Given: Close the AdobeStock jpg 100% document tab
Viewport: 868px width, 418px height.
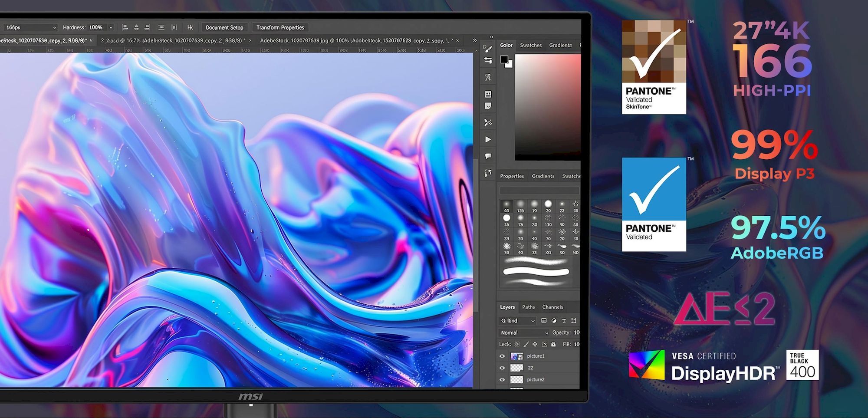Looking at the screenshot, I should 457,40.
